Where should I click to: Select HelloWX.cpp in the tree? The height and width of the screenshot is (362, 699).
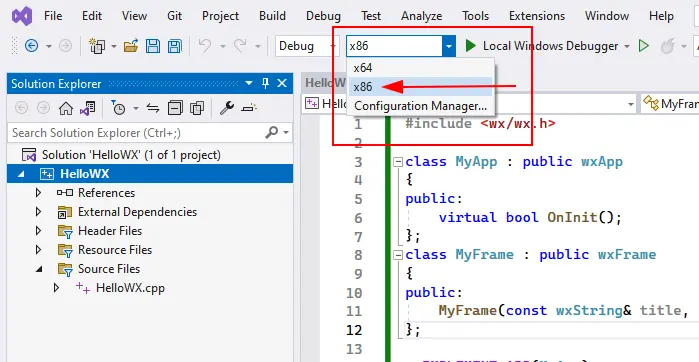click(x=130, y=288)
